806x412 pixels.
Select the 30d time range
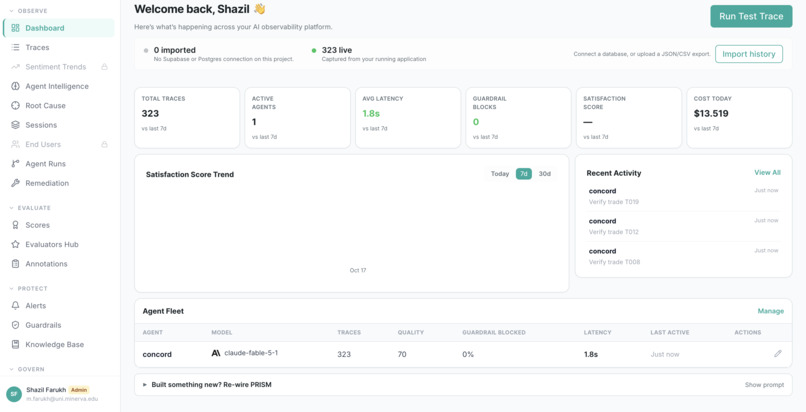point(544,174)
